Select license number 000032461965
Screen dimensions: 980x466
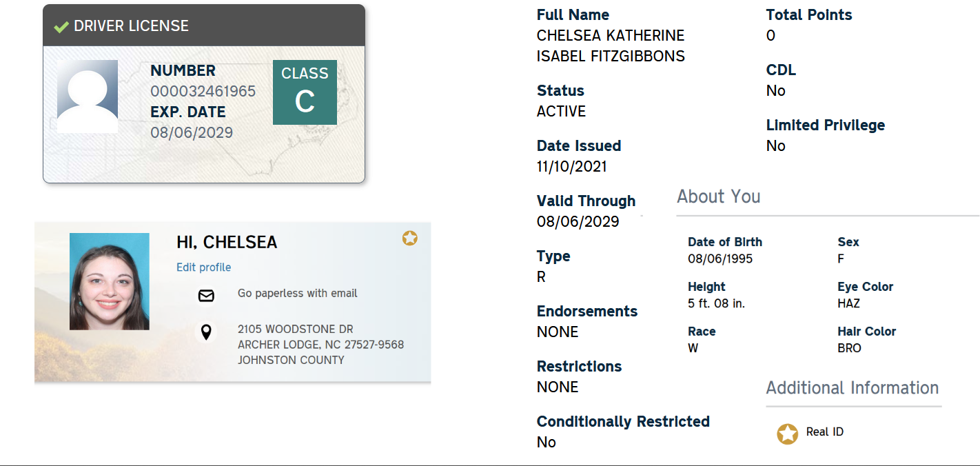203,91
